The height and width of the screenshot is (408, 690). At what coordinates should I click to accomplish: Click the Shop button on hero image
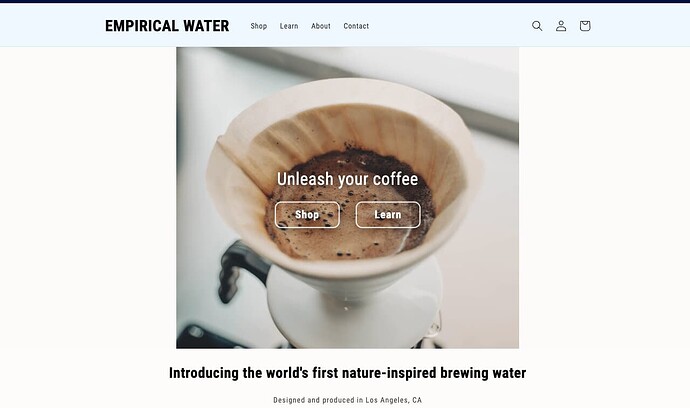(307, 215)
